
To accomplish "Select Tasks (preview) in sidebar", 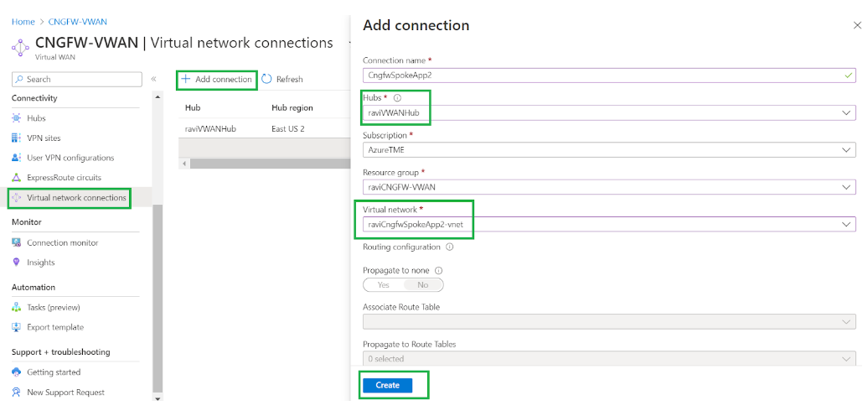I will click(x=54, y=307).
